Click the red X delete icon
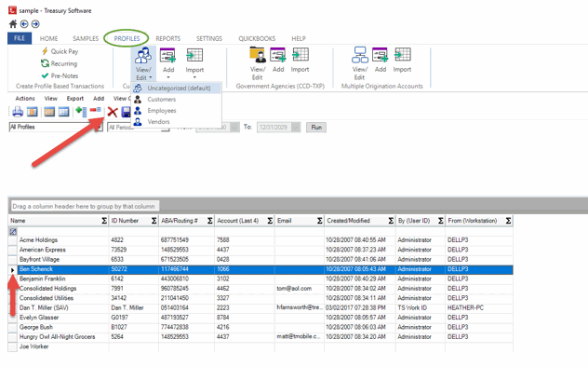This screenshot has width=588, height=367. pyautogui.click(x=113, y=112)
